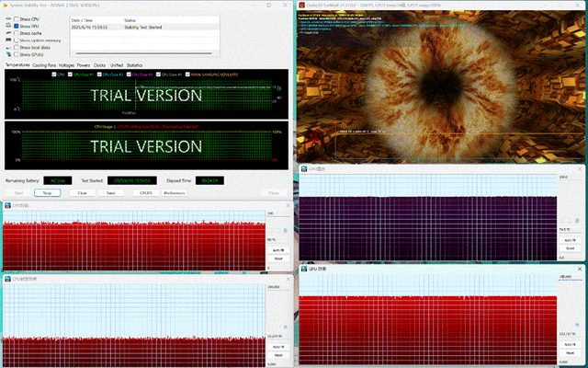This screenshot has height=368, width=588.
Task: Click the Test Started timestamp readout
Action: pos(132,180)
